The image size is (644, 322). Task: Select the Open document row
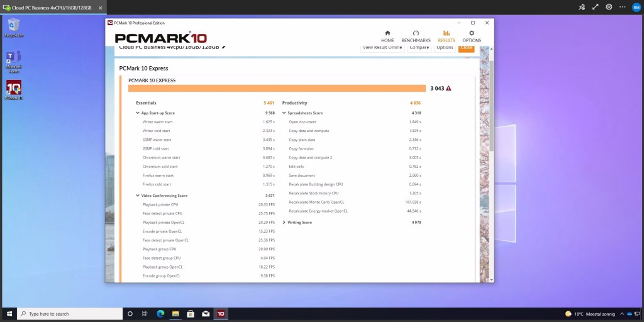pos(355,122)
